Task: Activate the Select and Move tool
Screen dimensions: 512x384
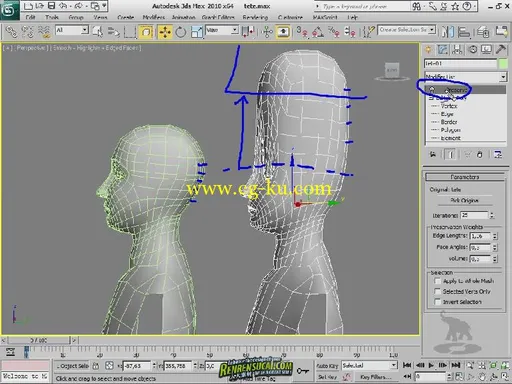Action: pyautogui.click(x=165, y=32)
